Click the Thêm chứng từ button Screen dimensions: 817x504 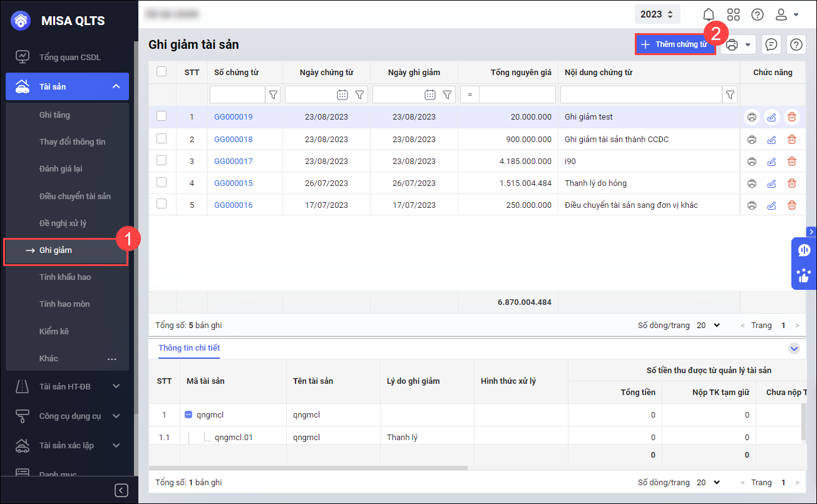point(675,44)
